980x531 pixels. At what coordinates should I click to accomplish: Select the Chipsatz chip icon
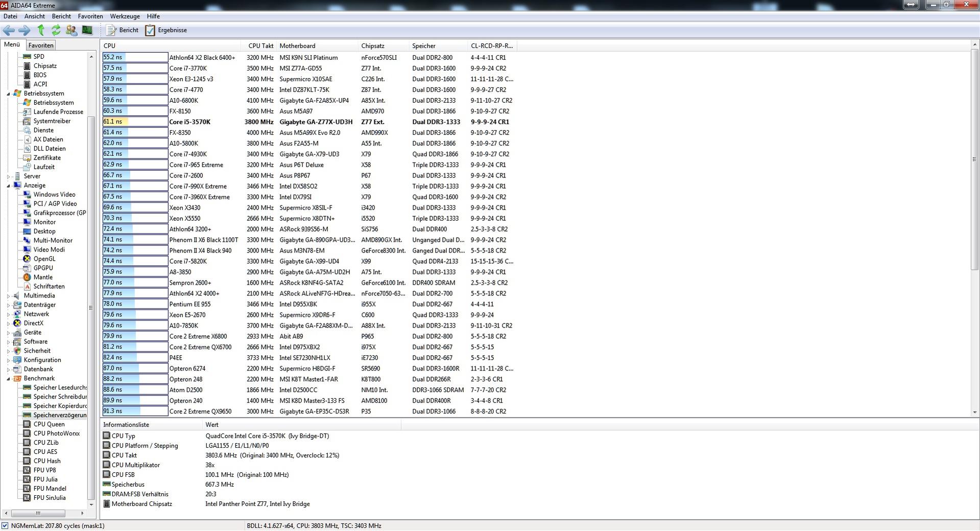(x=27, y=66)
